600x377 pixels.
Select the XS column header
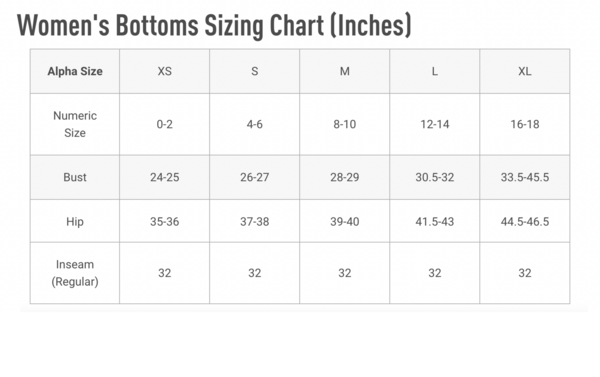coord(165,72)
